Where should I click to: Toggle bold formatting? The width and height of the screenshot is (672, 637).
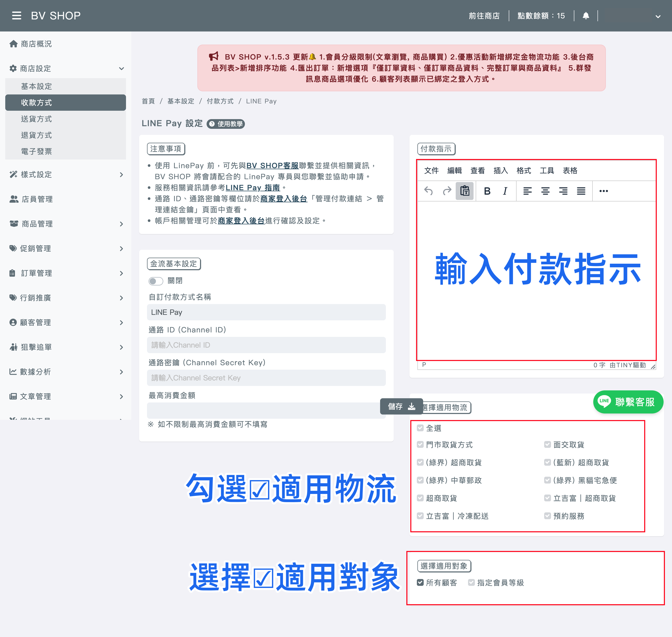[x=487, y=191]
